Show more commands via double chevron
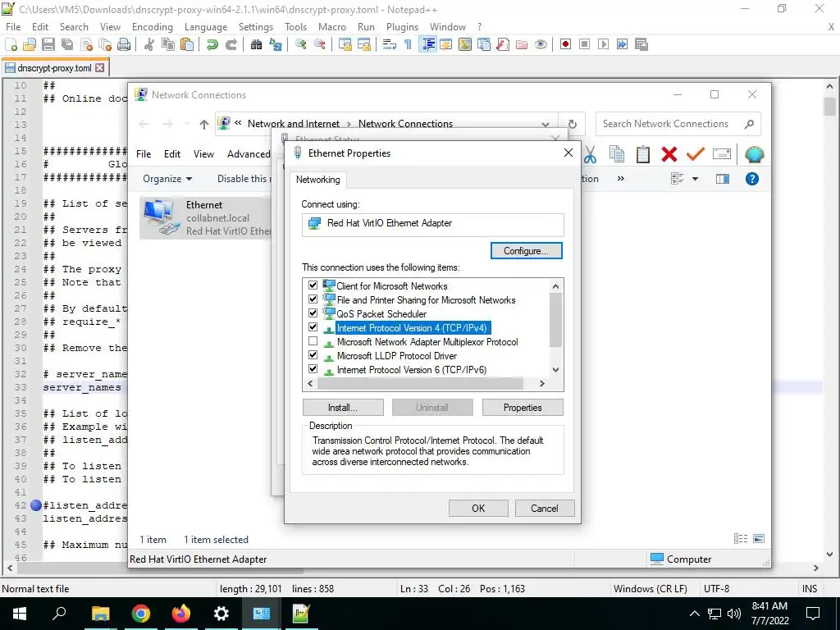840x630 pixels. pos(620,178)
